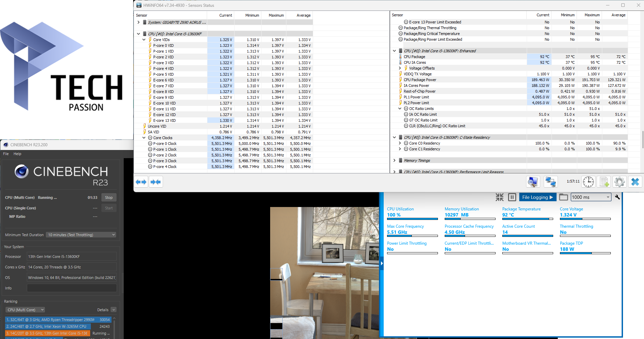
Task: Reset the elapsed time clock icon
Action: [x=588, y=182]
